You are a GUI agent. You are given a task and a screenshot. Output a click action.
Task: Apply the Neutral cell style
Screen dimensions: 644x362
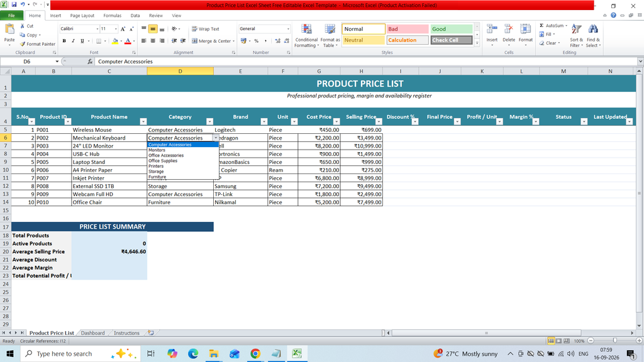tap(363, 40)
